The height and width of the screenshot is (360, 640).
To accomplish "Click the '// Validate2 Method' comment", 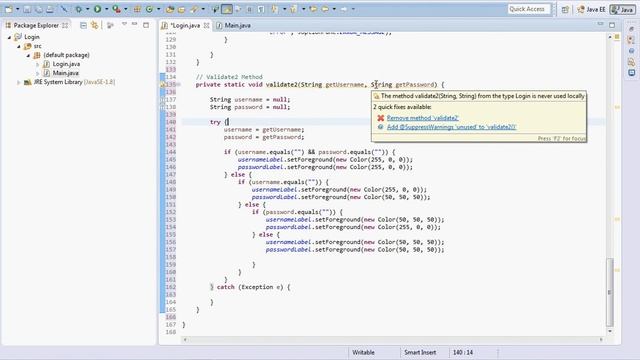I will (x=229, y=77).
